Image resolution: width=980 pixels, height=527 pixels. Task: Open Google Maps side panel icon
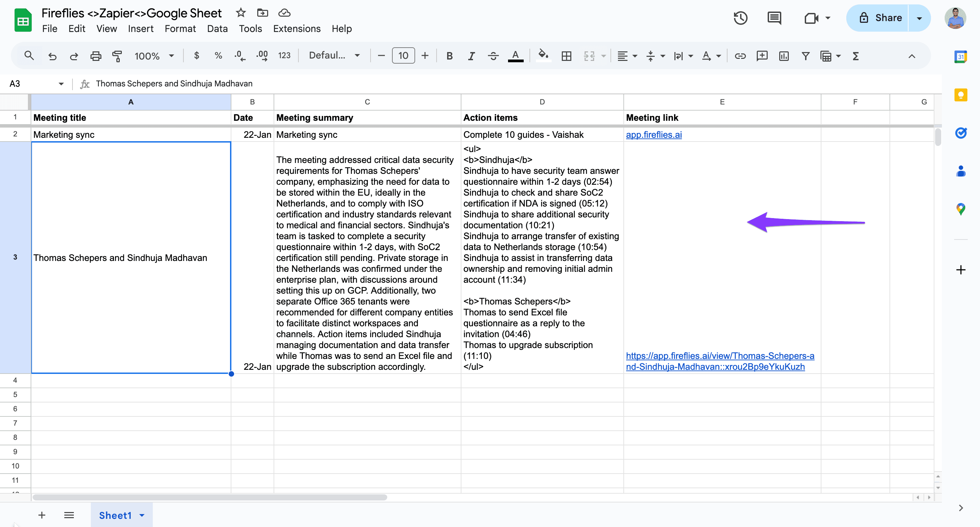click(961, 209)
